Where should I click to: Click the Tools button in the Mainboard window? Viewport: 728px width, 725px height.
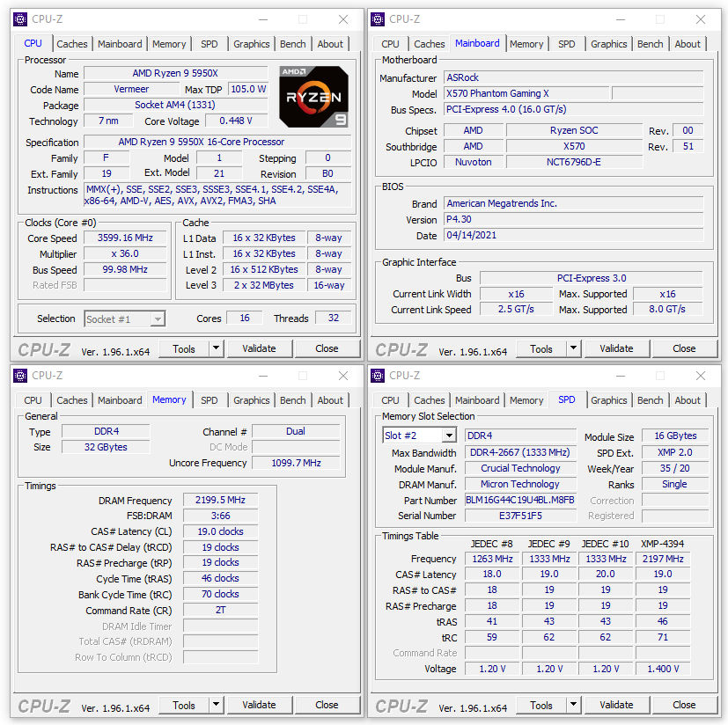point(541,348)
